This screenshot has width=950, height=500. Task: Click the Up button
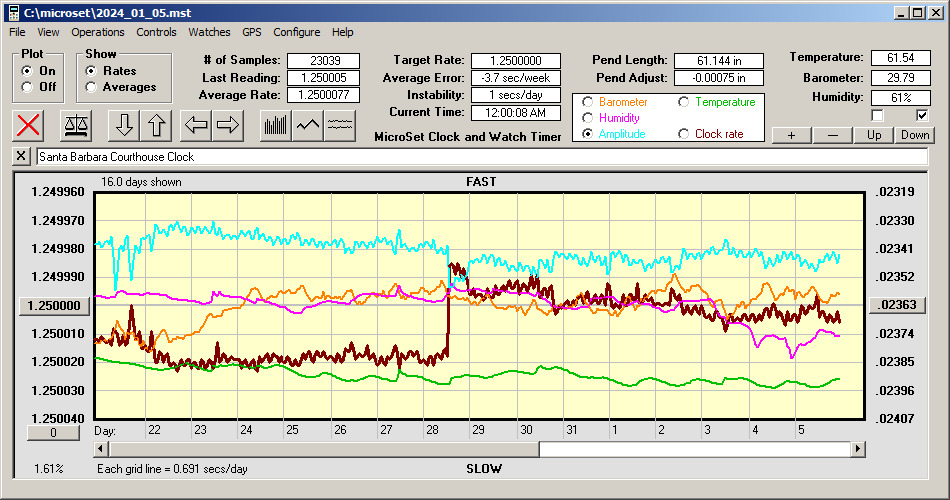874,135
